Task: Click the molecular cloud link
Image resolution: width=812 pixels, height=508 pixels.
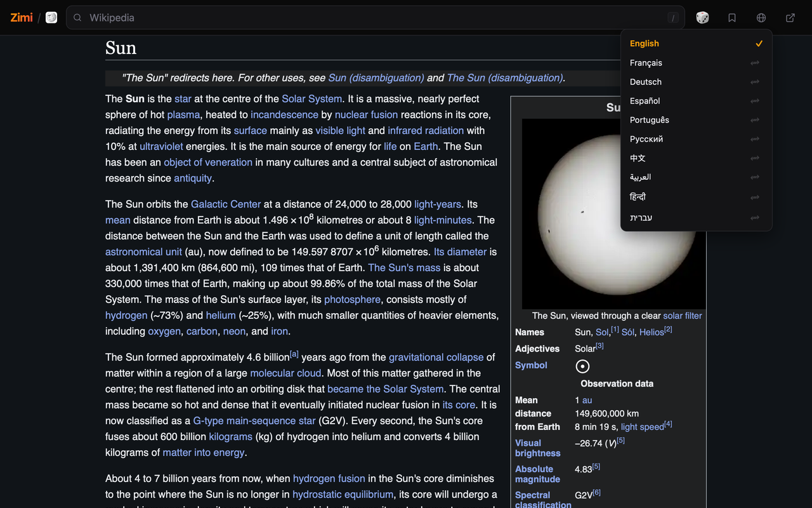Action: 285,373
